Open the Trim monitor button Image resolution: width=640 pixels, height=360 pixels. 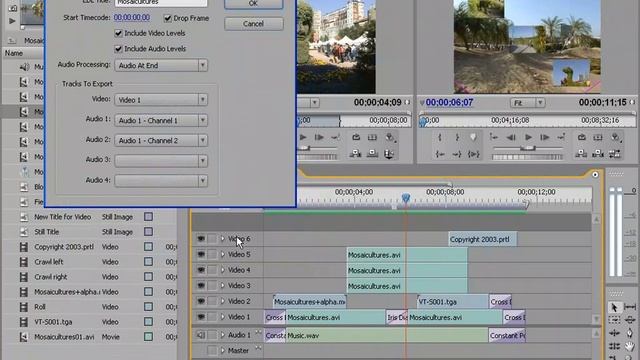pos(615,154)
